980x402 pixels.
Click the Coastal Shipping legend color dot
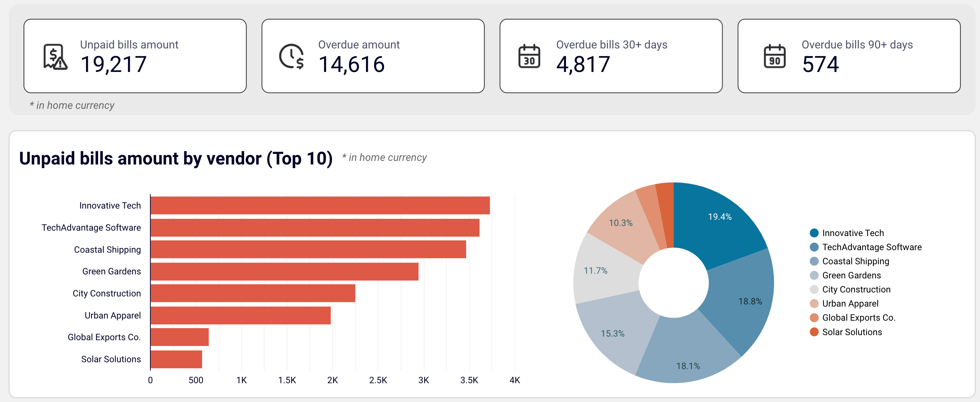pyautogui.click(x=814, y=261)
